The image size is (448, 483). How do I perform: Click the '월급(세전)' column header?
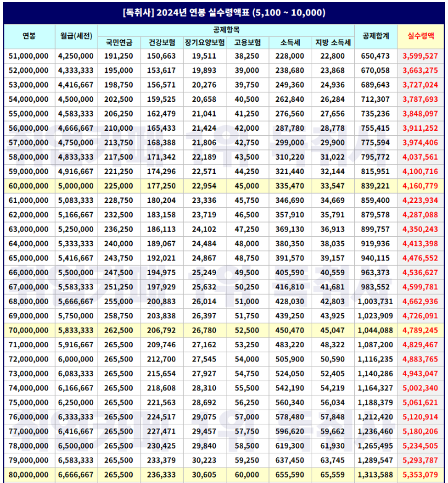(x=76, y=36)
